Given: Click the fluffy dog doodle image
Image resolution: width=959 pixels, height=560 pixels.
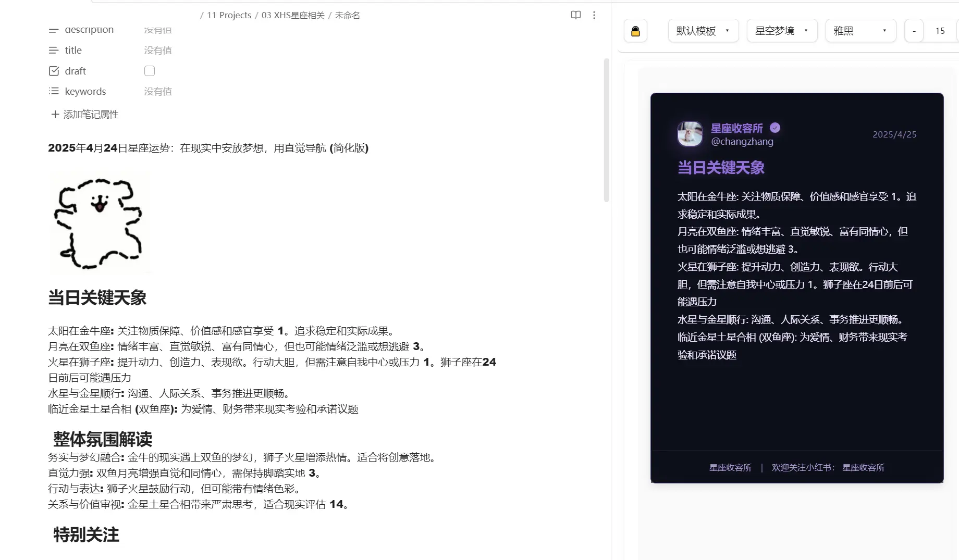Looking at the screenshot, I should pos(99,223).
